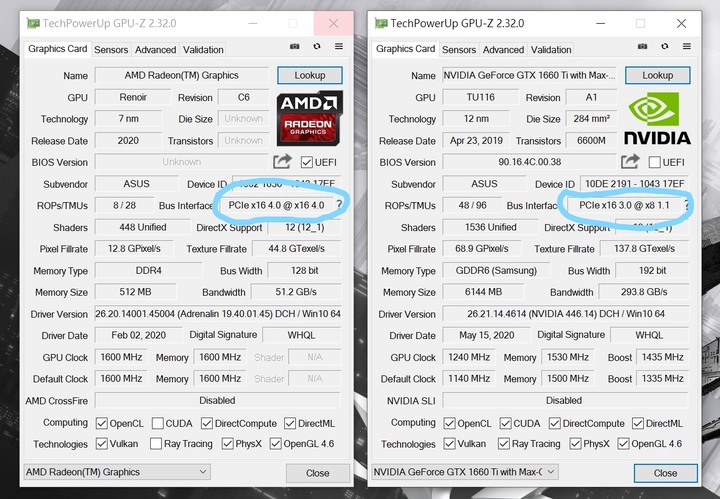This screenshot has width=720, height=499.
Task: Click the 512 MB memory size value
Action: pyautogui.click(x=135, y=292)
